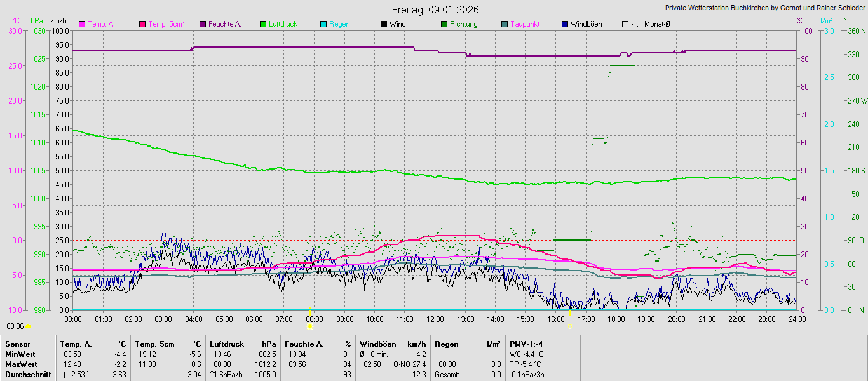Toggle the teal Taupunkt legend box
This screenshot has height=381, width=868.
pos(505,24)
